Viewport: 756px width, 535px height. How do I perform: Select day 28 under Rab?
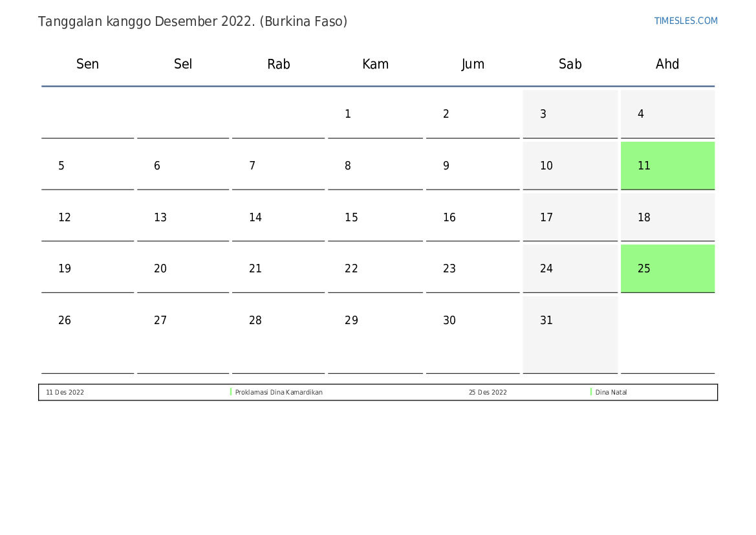pos(255,321)
